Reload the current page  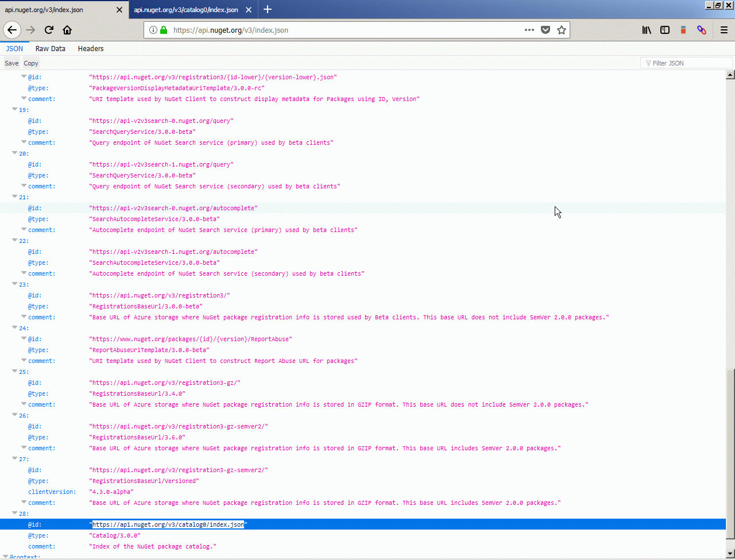click(49, 30)
